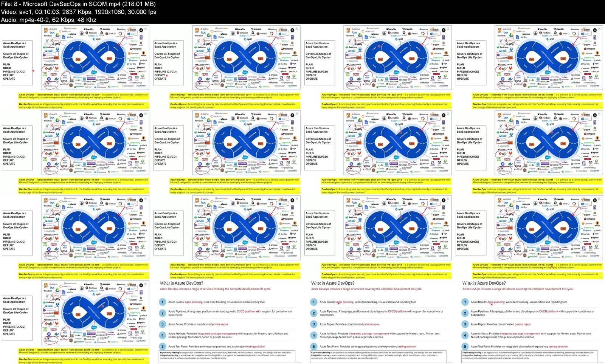Select the first thumbnail in the second row
Screen dimensions: 605x364
pyautogui.click(x=76, y=152)
